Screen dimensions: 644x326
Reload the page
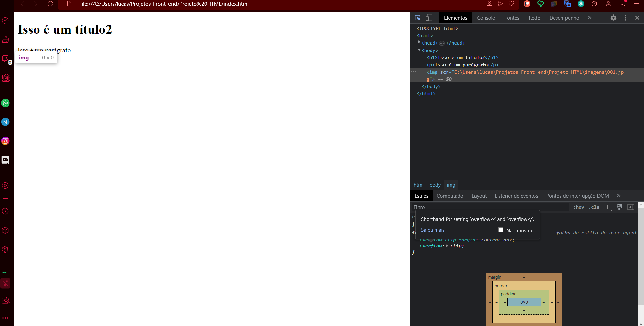[50, 4]
